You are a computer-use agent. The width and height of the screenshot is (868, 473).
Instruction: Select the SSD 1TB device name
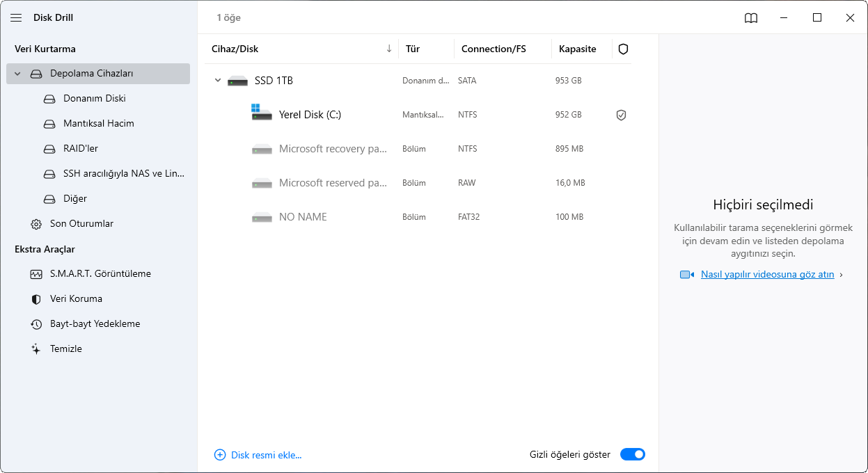coord(274,81)
